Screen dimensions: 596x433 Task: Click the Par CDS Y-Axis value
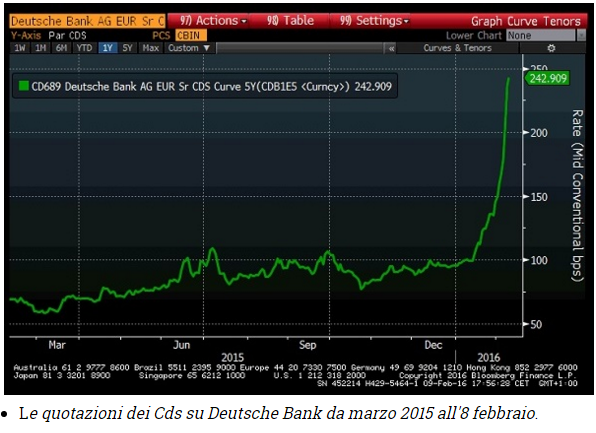point(67,35)
